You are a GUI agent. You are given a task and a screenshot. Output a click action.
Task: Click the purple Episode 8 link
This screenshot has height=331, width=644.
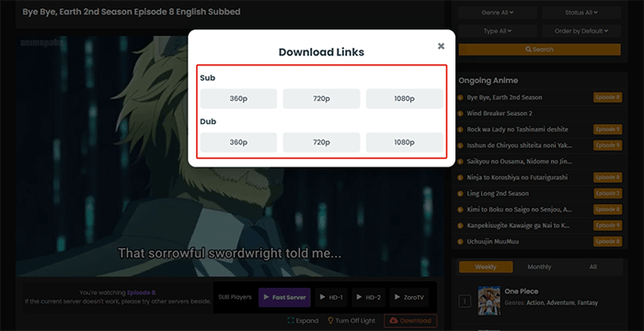point(141,292)
